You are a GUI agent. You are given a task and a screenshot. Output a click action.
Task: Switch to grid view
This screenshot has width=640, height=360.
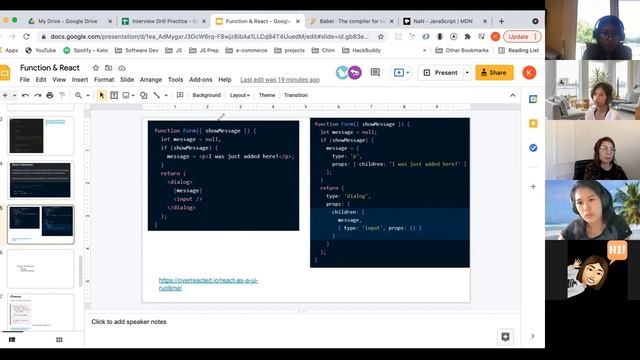click(x=59, y=340)
